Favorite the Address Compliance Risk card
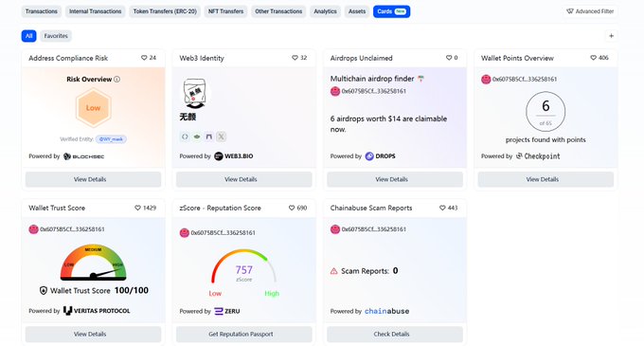Screen dimensions: 644x346 click(x=144, y=58)
